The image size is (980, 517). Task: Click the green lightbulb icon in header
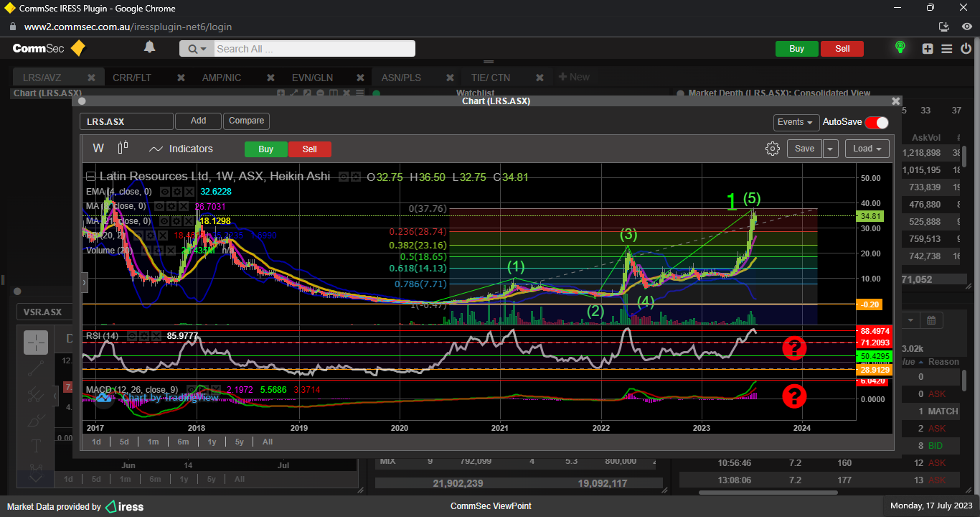pos(900,48)
